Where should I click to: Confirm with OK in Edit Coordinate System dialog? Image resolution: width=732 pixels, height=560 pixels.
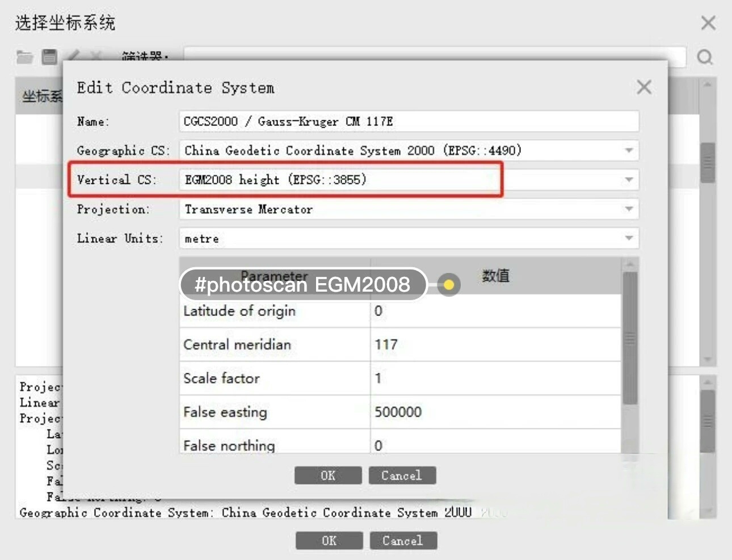[328, 475]
